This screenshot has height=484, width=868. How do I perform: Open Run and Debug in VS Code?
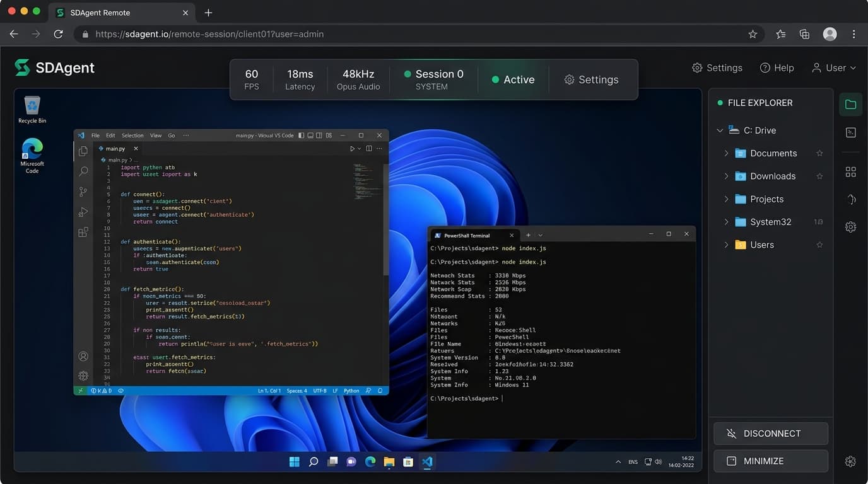point(83,212)
